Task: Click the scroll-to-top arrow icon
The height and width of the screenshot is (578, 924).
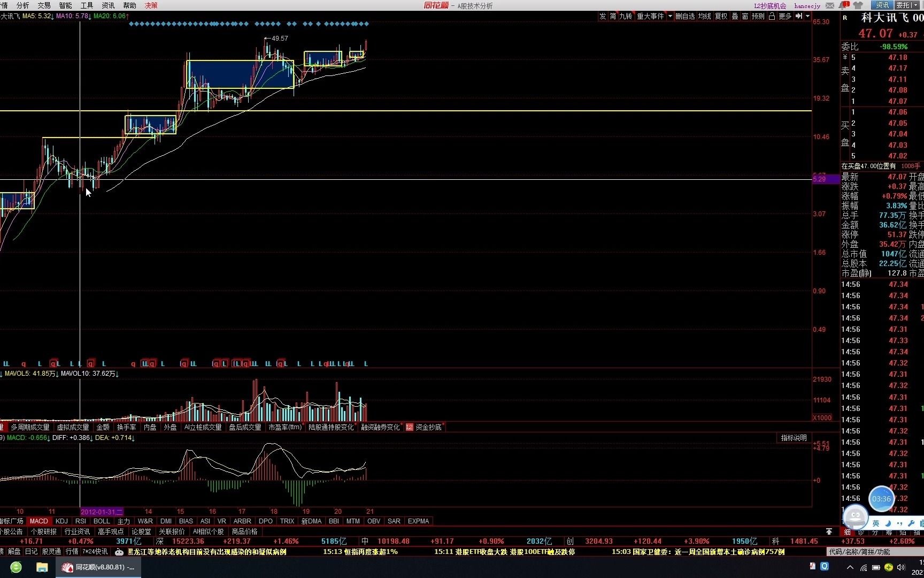Action: (829, 531)
